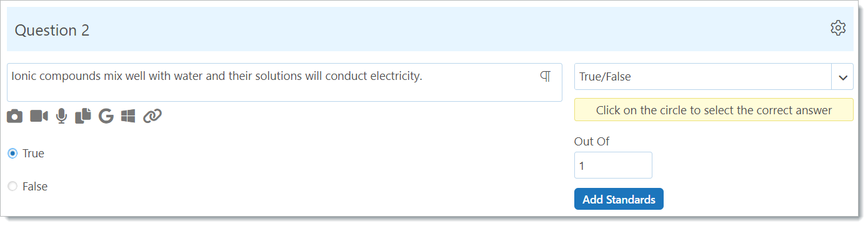Insert from Google icon

pyautogui.click(x=106, y=116)
